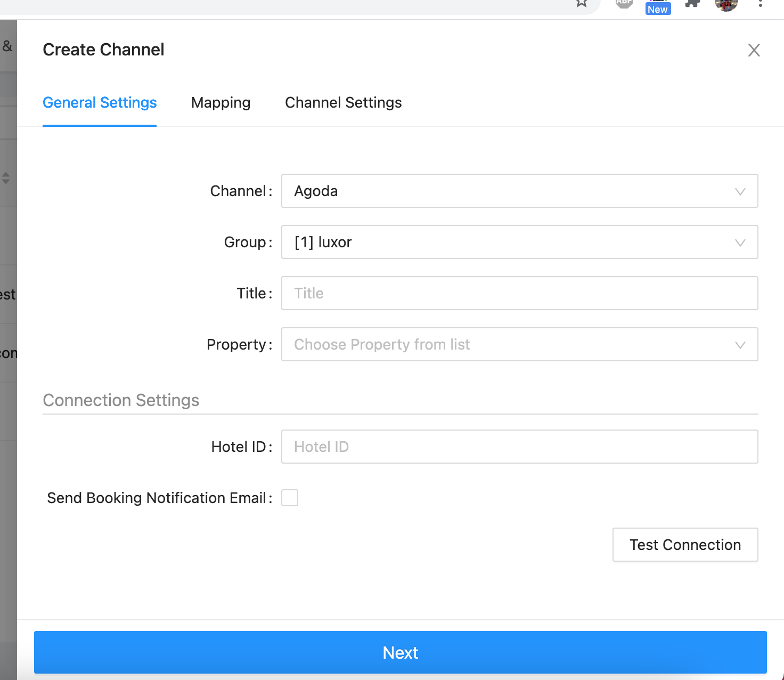
Task: Go to the Channel Settings tab
Action: pyautogui.click(x=343, y=102)
